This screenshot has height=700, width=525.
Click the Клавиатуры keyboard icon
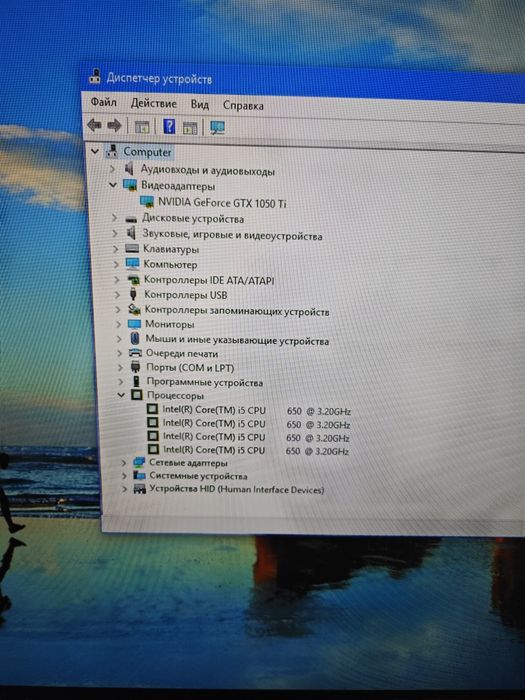132,248
